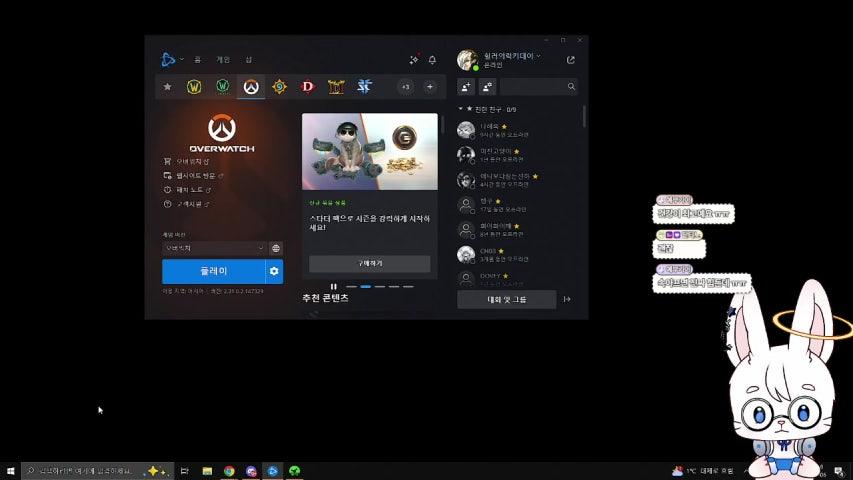Screen dimensions: 853x480
Task: Select the third friend in the list
Action: 518,180
